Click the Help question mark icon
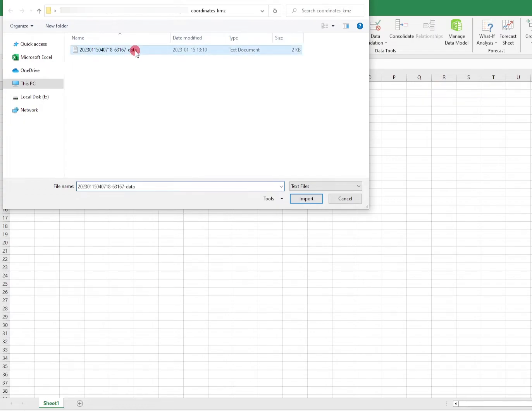 [x=360, y=26]
